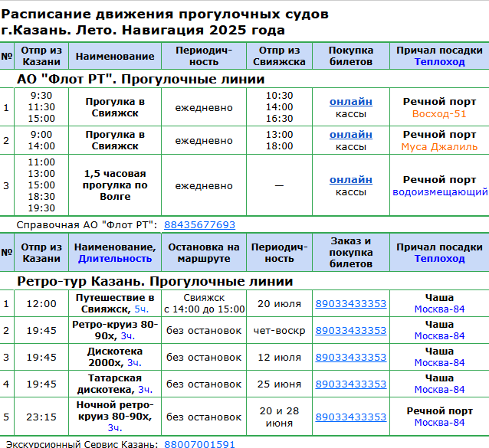Call Экскурсионный Сервис Казань number 88007001591
489x448 pixels.
coord(199,444)
